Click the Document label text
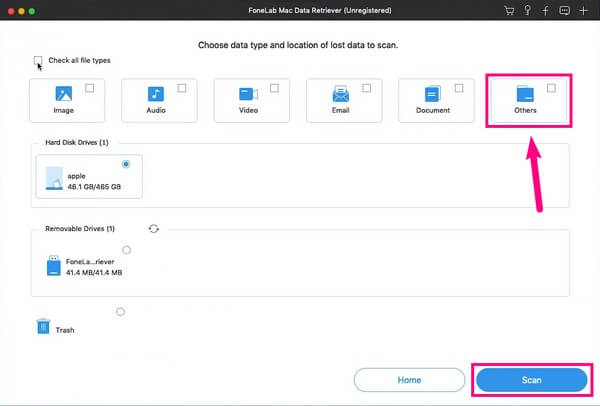 tap(433, 110)
